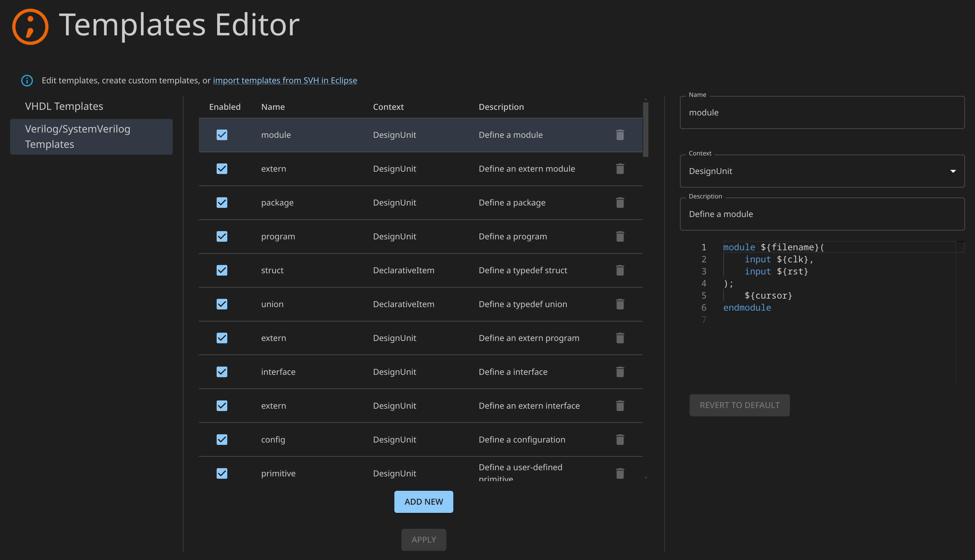Click the orange Sigasi logo icon

click(30, 26)
